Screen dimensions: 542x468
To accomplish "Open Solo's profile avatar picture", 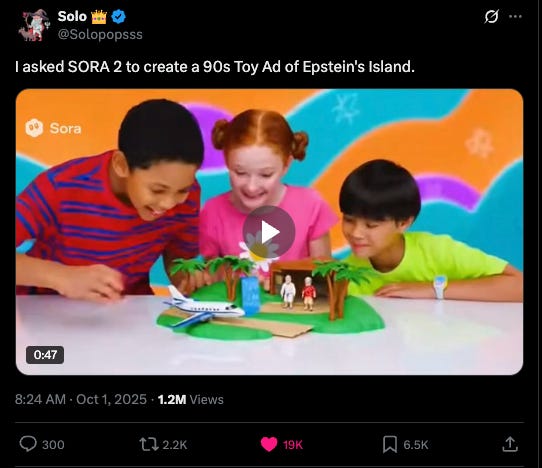I will (x=34, y=25).
